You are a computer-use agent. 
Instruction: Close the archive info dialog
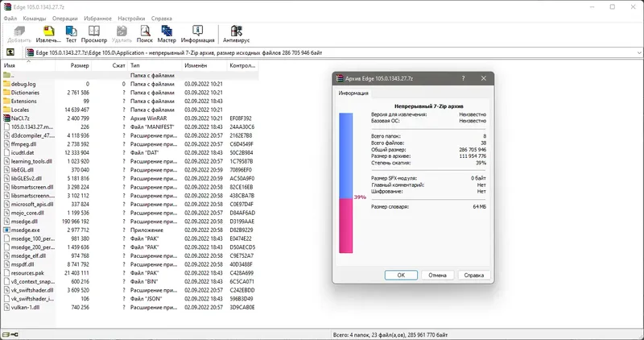[484, 78]
